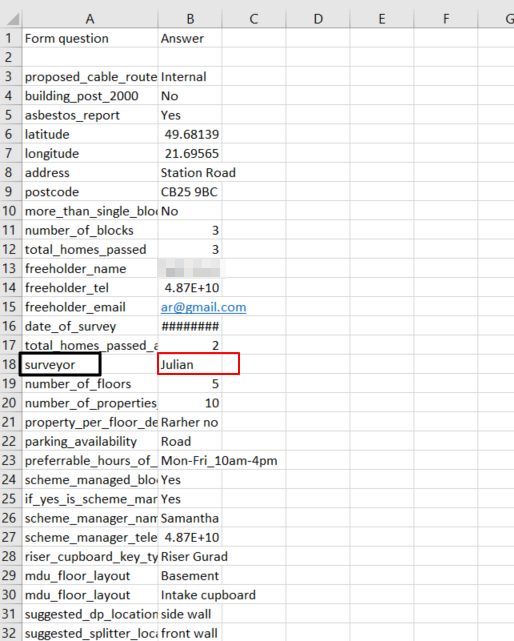Select the 'suggested_dp_location' cell
The width and height of the screenshot is (514, 641).
click(x=90, y=614)
